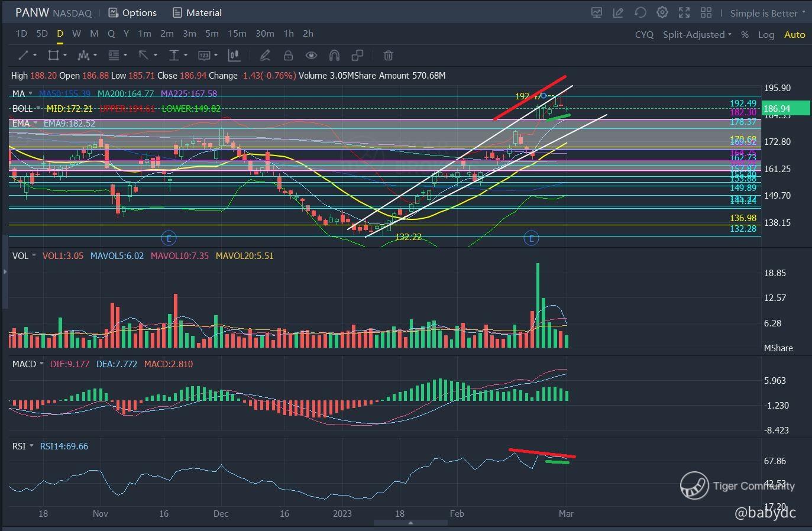
Task: Click the bottom timeline scroll handle
Action: (410, 523)
